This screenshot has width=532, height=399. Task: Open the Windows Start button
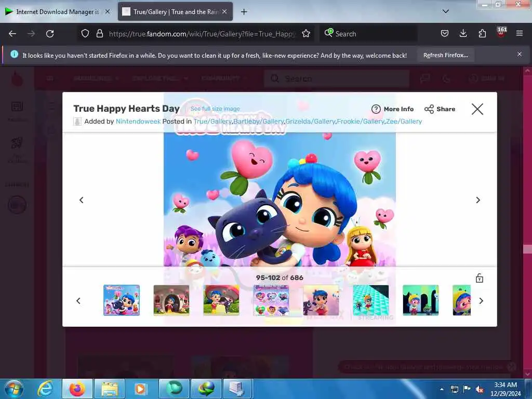(14, 389)
